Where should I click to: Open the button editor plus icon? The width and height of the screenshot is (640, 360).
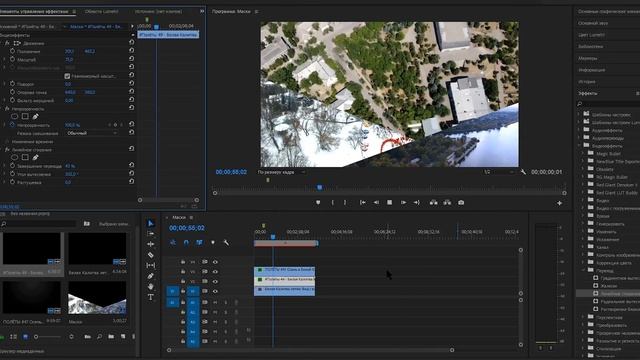click(559, 203)
